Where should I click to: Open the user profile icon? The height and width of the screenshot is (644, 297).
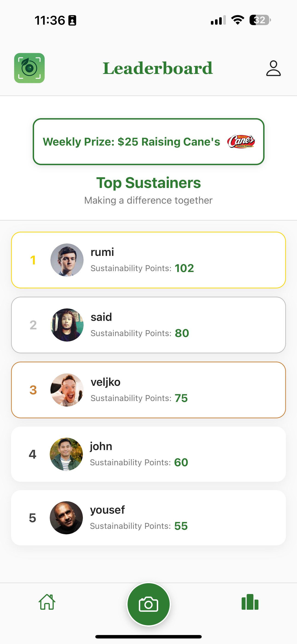(273, 68)
